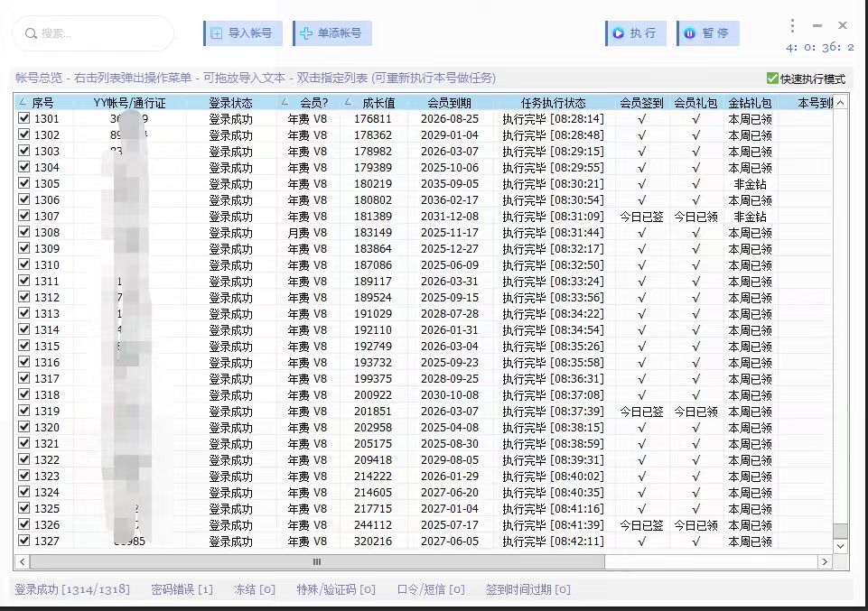This screenshot has height=611, width=868.
Task: Close the application window
Action: 843,25
